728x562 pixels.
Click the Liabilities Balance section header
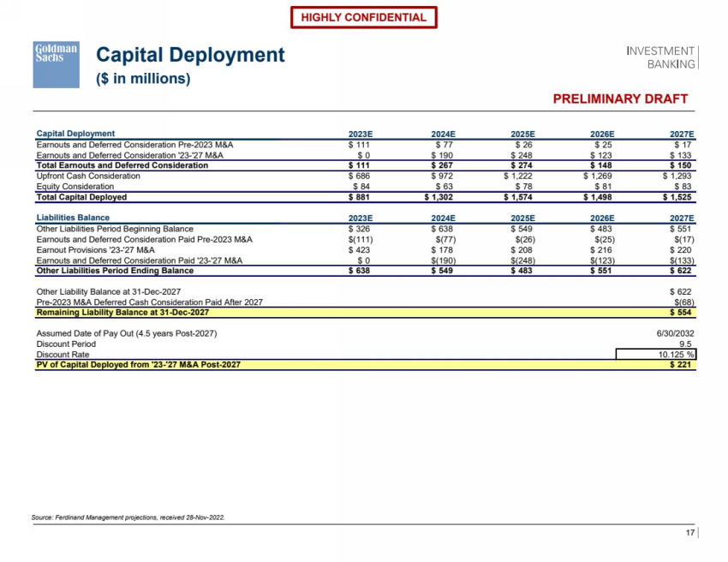point(73,218)
